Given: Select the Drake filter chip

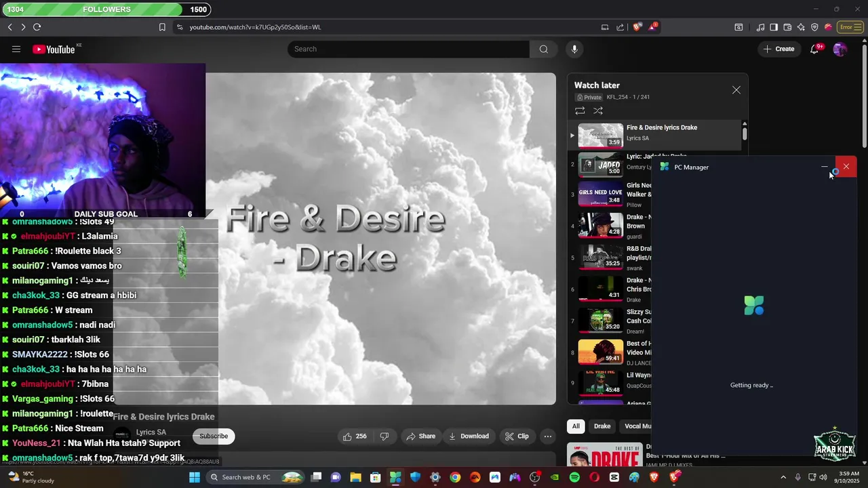Looking at the screenshot, I should pyautogui.click(x=602, y=426).
